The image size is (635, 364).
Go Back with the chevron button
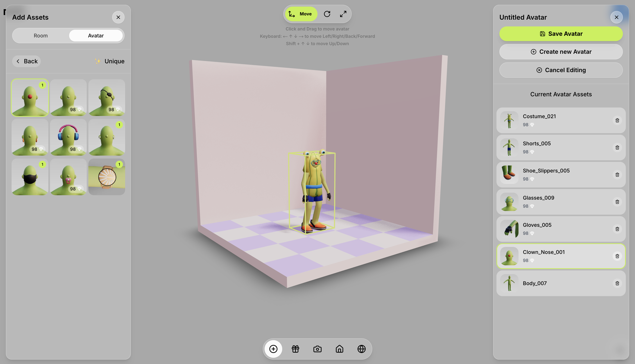point(26,61)
